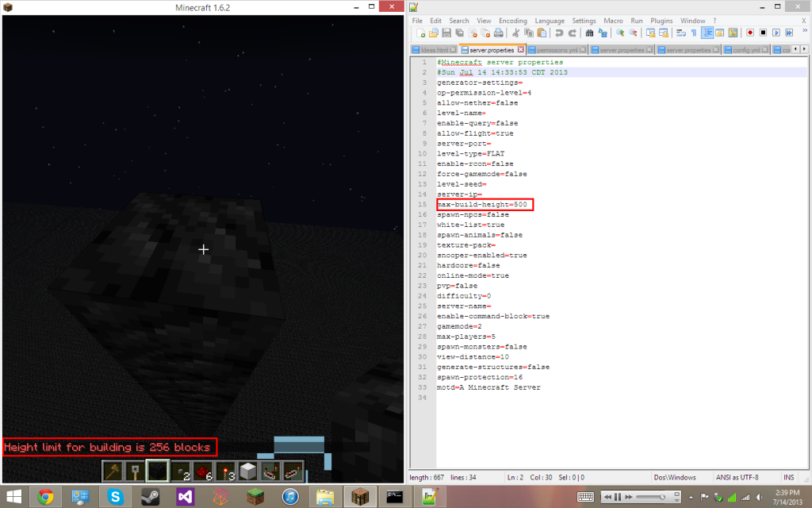Pause playback in taskbar iTunes toolbar
The image size is (812, 508).
[618, 497]
